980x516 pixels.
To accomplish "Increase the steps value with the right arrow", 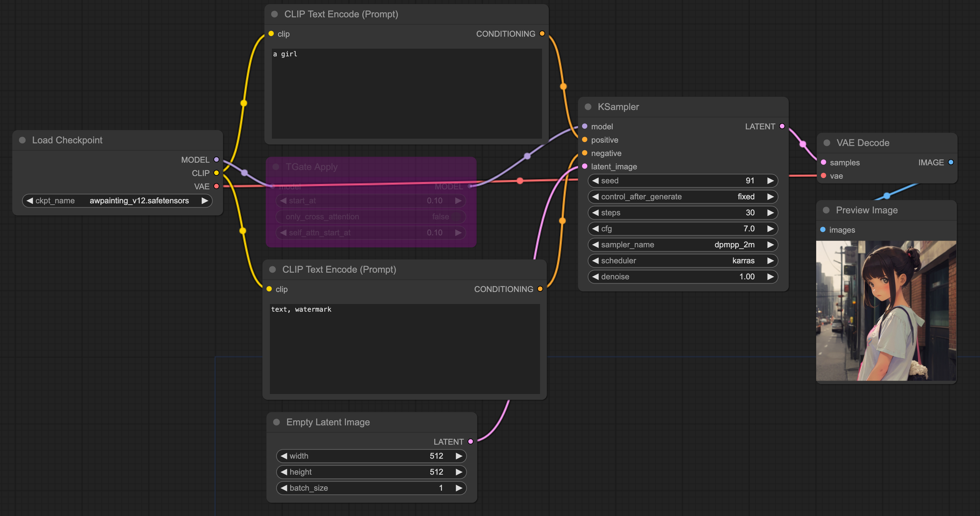I will [771, 213].
